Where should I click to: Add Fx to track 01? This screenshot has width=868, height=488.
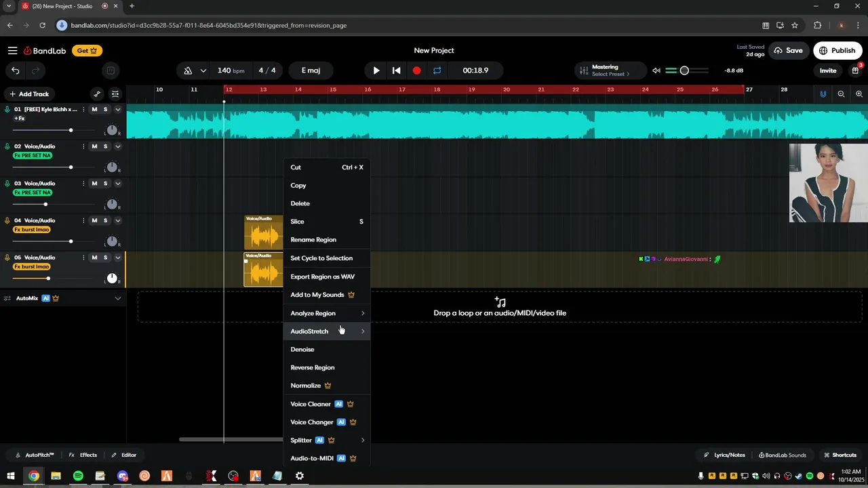click(20, 119)
